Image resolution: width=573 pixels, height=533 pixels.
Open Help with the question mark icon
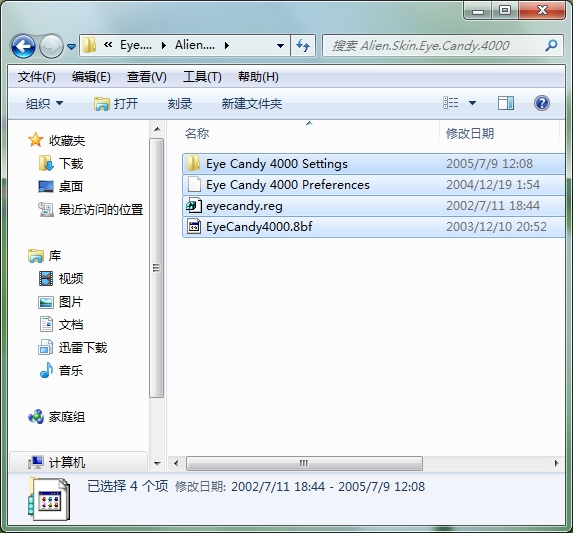[x=542, y=103]
